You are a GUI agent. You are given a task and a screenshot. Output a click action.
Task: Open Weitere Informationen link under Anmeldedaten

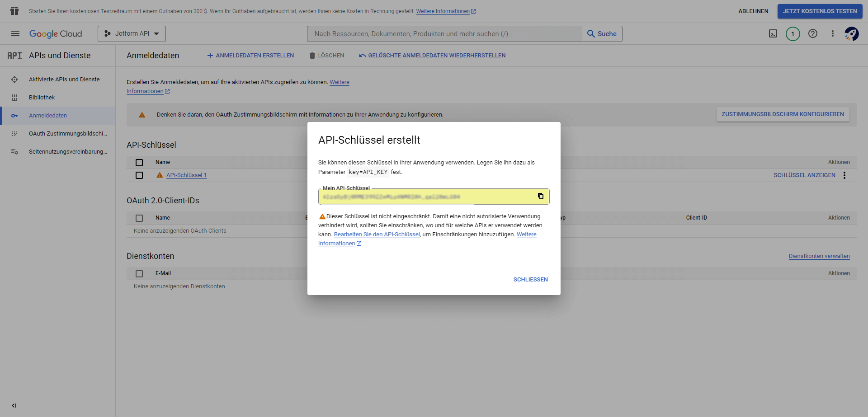tap(238, 87)
